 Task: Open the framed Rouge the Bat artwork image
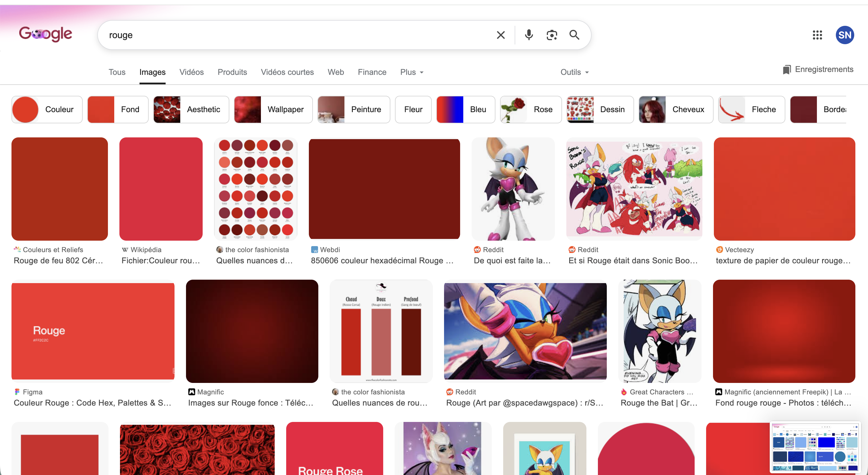pyautogui.click(x=545, y=449)
